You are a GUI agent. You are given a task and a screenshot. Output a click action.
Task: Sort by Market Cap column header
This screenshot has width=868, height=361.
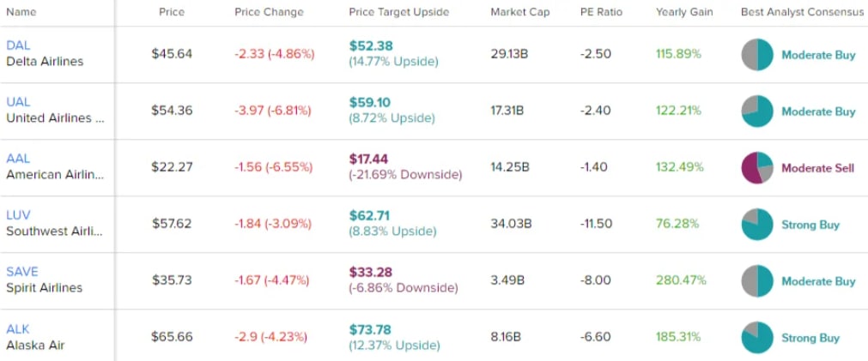(520, 13)
